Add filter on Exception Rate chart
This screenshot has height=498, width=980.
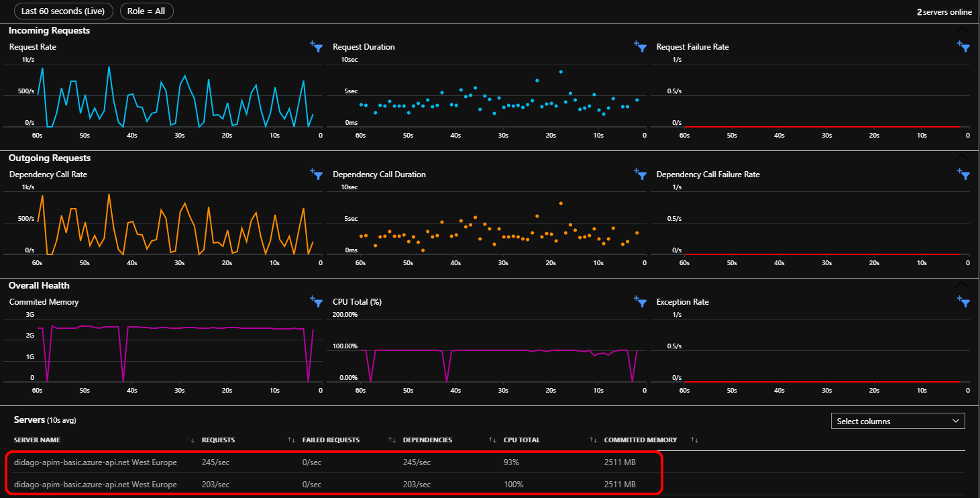[x=963, y=301]
